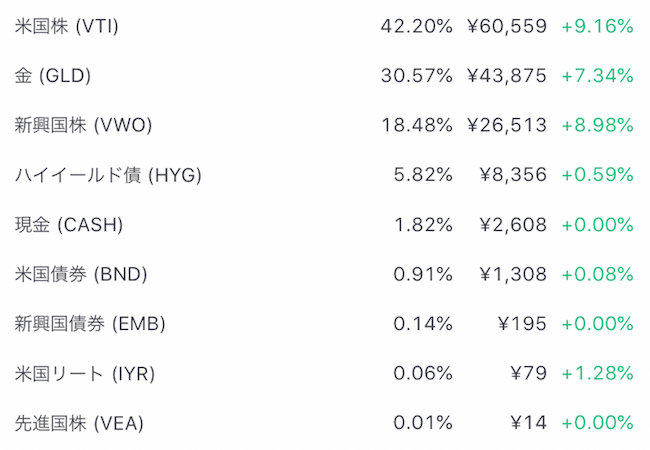
Task: Open the 米国債券 (BND) holding
Action: coord(81,275)
